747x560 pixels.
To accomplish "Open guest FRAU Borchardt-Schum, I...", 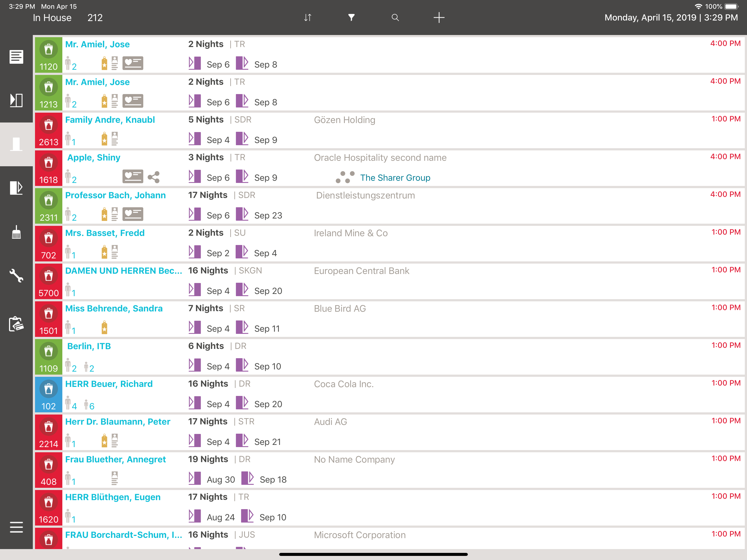I will click(124, 535).
